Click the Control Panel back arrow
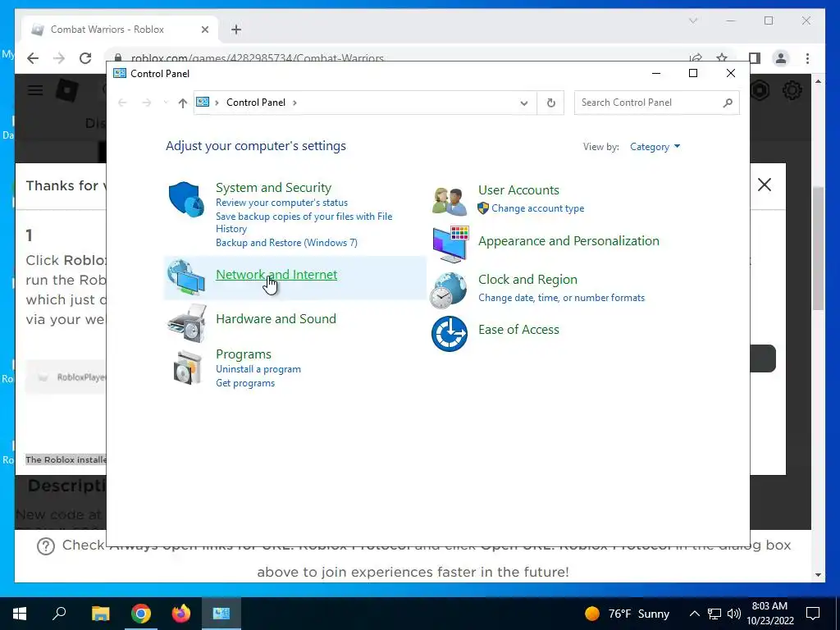 point(122,103)
